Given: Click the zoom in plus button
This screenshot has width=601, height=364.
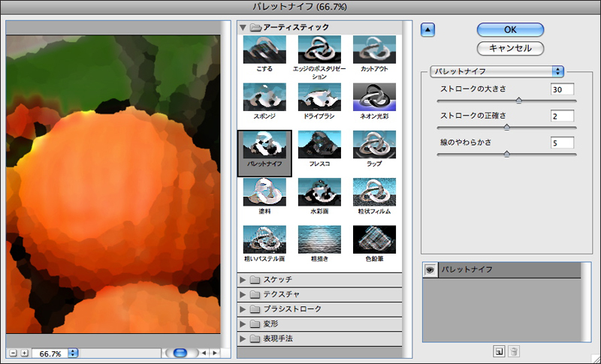Looking at the screenshot, I should coord(25,353).
